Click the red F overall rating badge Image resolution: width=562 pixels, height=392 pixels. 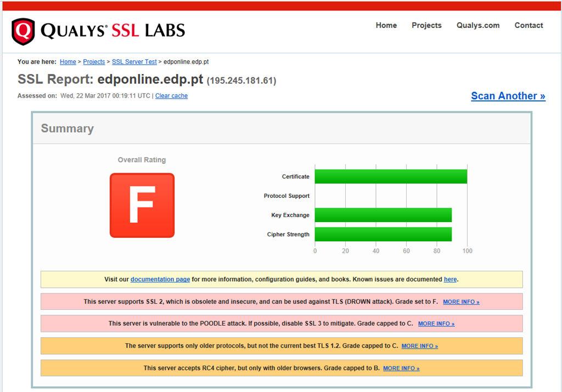(142, 206)
